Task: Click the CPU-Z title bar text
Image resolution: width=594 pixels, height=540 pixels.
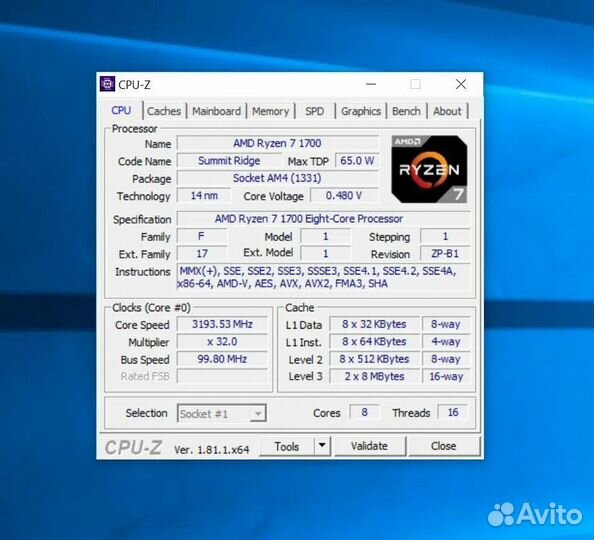Action: (134, 85)
